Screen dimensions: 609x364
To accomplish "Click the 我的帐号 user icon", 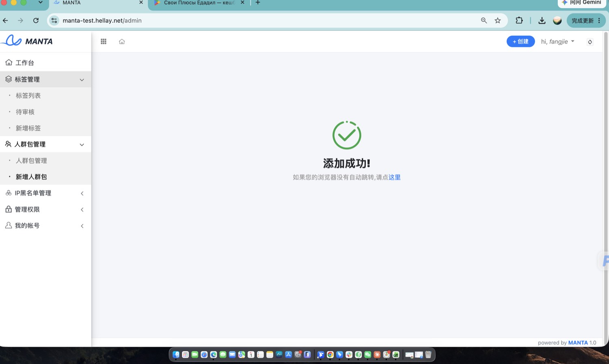I will tap(9, 225).
